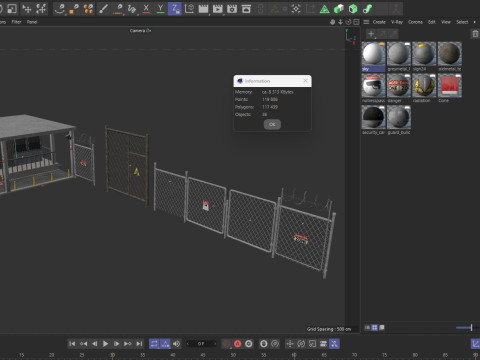
Task: Play the animation forward
Action: [105, 344]
